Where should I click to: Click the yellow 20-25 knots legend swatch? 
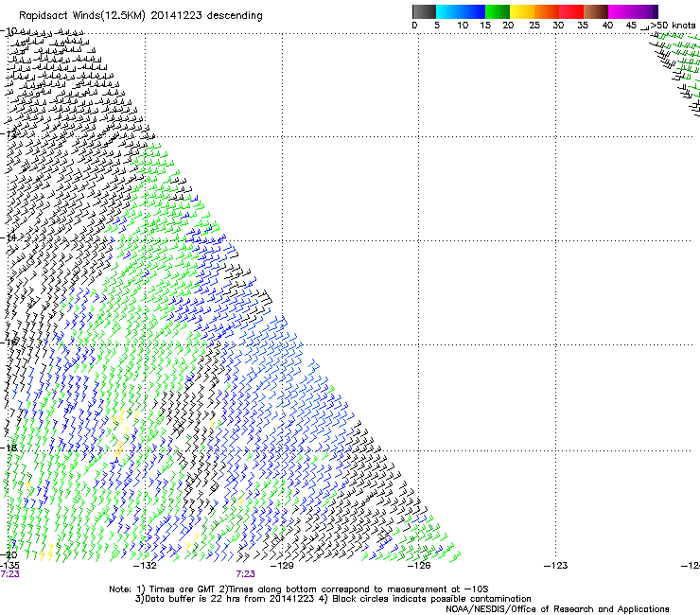coord(522,11)
